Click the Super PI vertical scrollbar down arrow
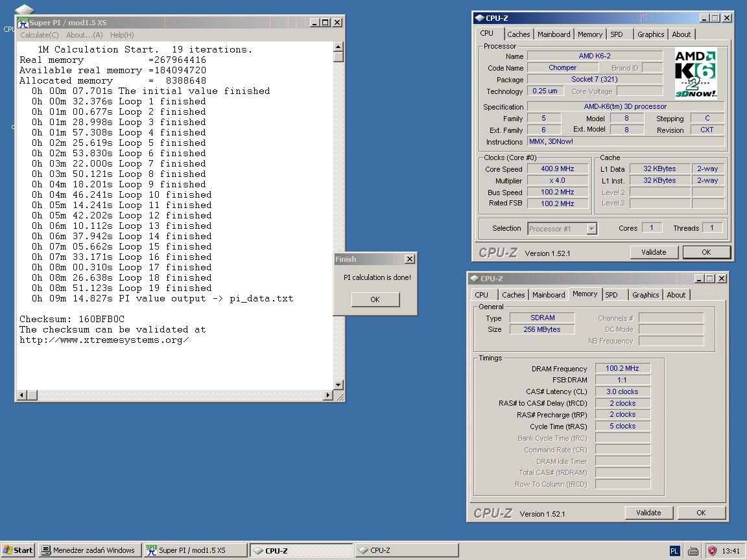Image resolution: width=747 pixels, height=560 pixels. click(338, 385)
